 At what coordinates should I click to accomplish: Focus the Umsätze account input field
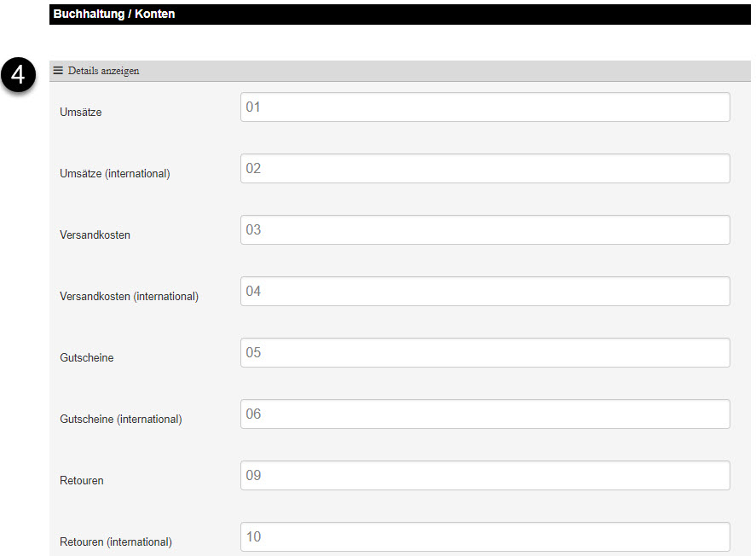coord(485,107)
